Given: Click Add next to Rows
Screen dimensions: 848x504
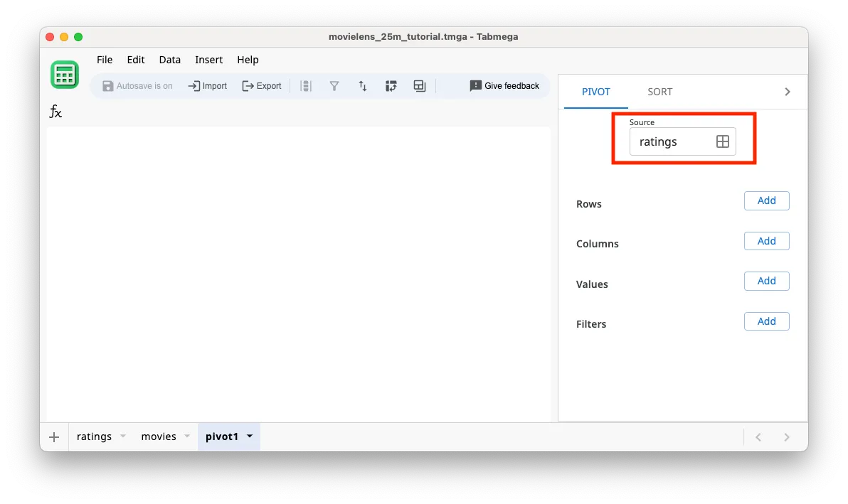Looking at the screenshot, I should (766, 200).
